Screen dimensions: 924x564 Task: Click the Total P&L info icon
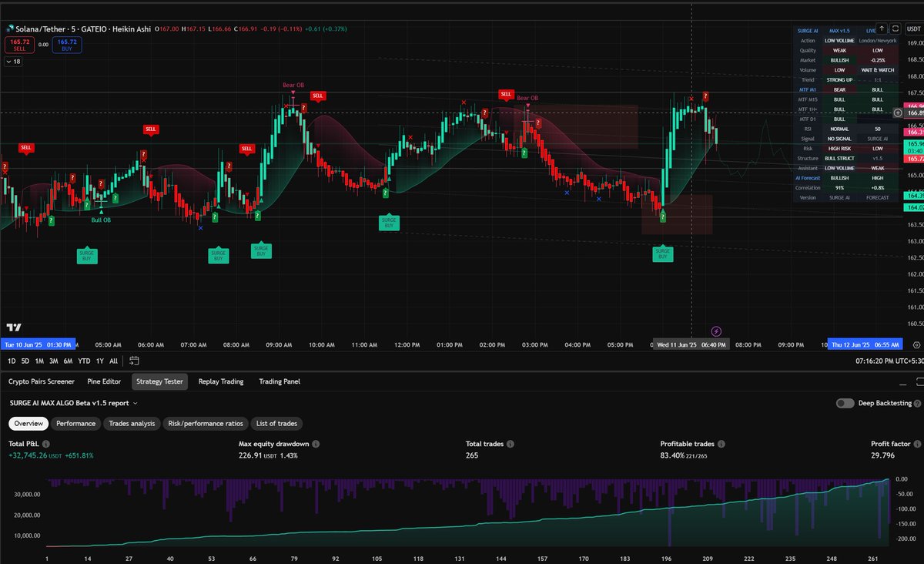click(x=47, y=445)
